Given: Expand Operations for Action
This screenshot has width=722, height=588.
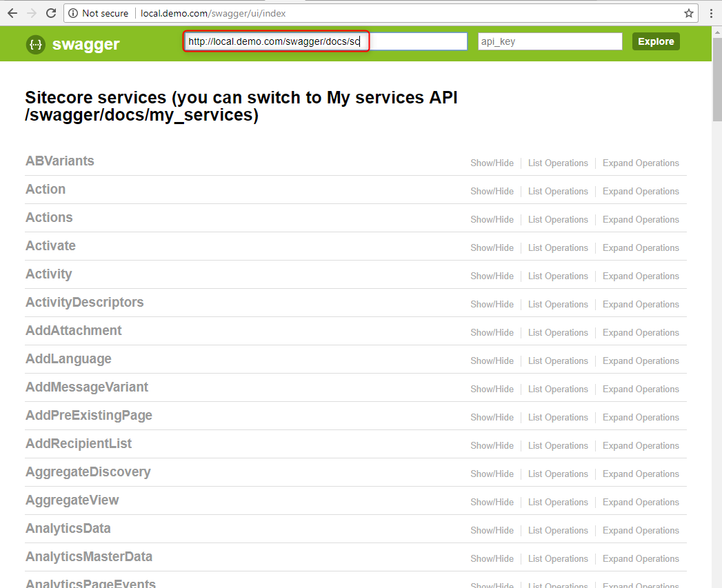Looking at the screenshot, I should [x=641, y=191].
